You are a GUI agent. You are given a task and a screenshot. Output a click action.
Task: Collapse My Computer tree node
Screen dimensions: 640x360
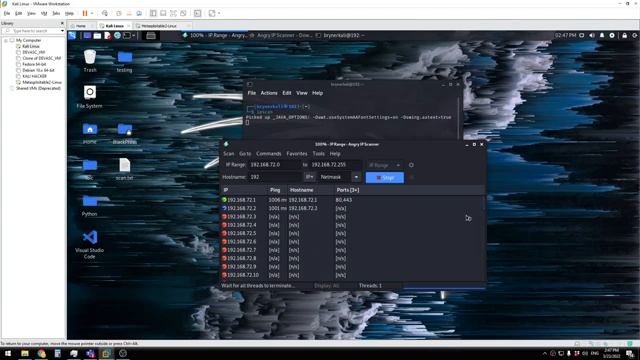point(6,40)
